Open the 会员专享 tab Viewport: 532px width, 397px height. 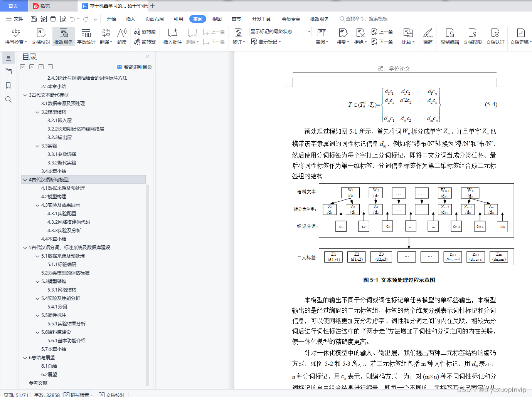tap(291, 19)
